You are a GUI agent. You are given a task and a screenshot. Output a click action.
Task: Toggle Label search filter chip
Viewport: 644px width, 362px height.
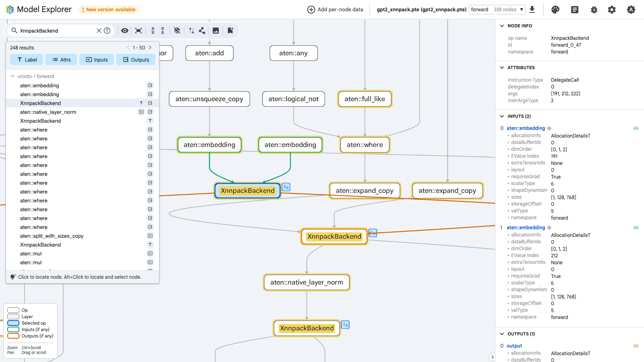(27, 60)
